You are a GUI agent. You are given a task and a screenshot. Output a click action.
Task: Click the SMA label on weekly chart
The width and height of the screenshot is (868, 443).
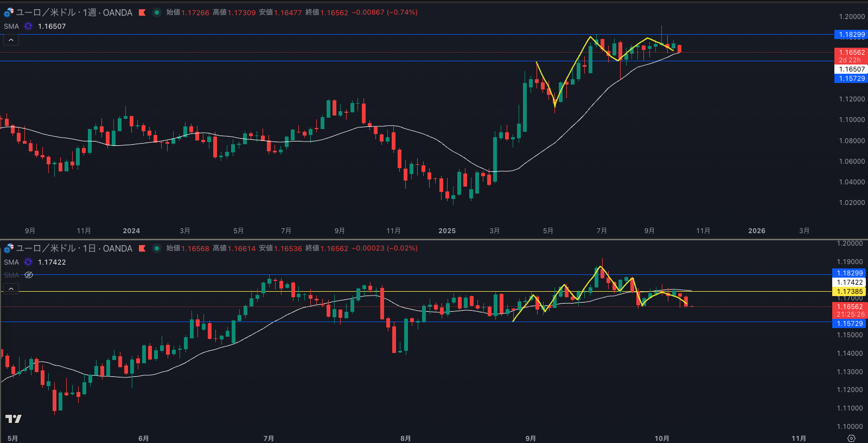[x=11, y=26]
